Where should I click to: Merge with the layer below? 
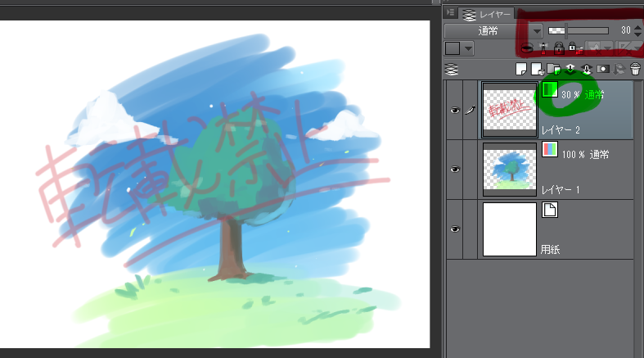(x=587, y=70)
